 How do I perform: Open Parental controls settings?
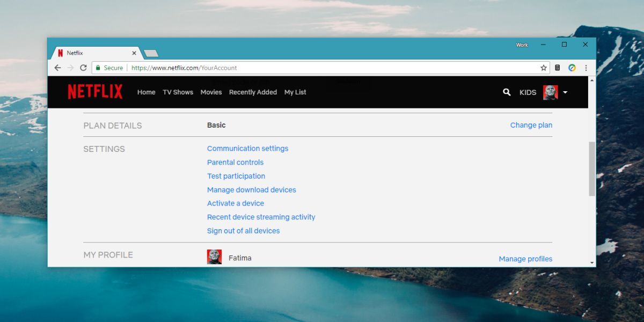click(235, 162)
